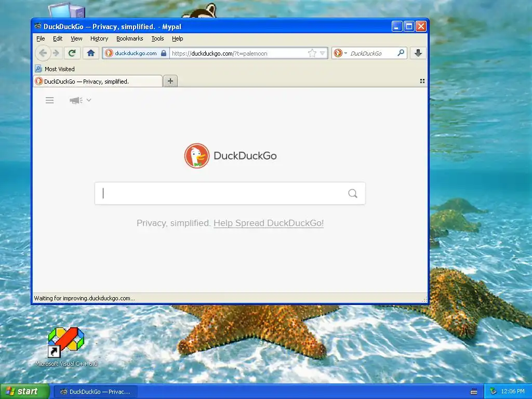Click the DuckDuckGo taskbar button
Screen dimensions: 532x399
click(96, 392)
